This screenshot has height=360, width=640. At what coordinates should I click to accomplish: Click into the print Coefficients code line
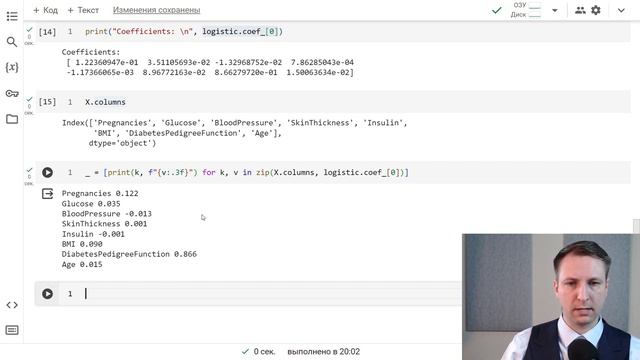click(x=184, y=32)
